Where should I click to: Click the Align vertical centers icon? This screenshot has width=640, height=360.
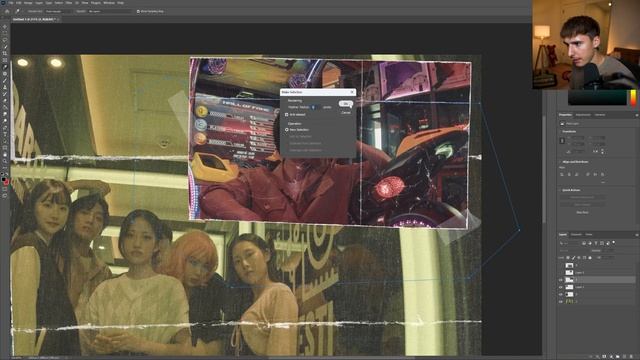(595, 175)
